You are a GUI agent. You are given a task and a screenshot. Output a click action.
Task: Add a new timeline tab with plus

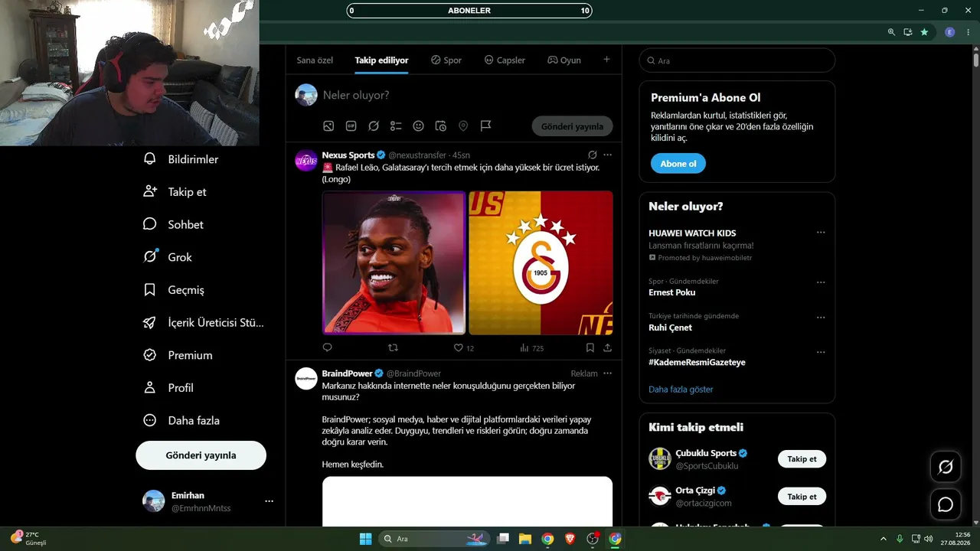pos(606,60)
